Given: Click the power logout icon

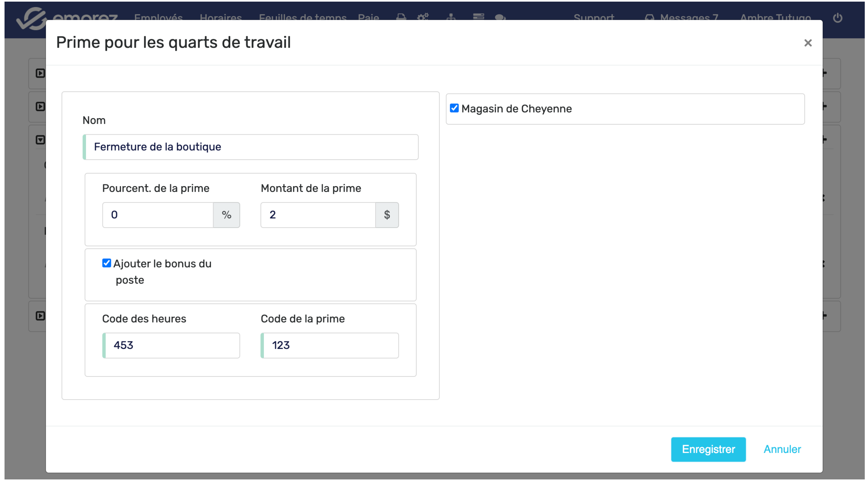Looking at the screenshot, I should pyautogui.click(x=838, y=17).
